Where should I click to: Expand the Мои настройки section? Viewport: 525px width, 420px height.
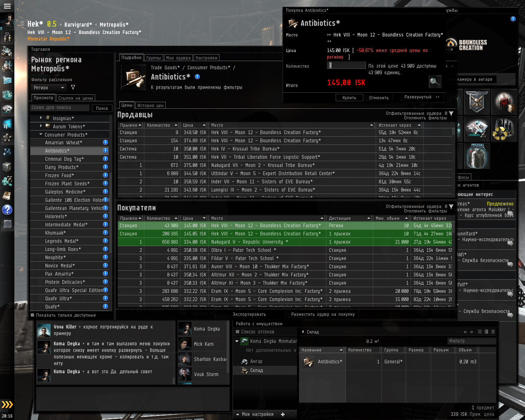click(x=237, y=414)
